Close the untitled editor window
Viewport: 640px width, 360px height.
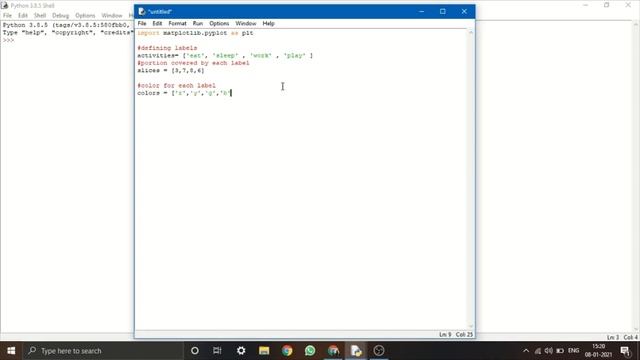pyautogui.click(x=464, y=11)
